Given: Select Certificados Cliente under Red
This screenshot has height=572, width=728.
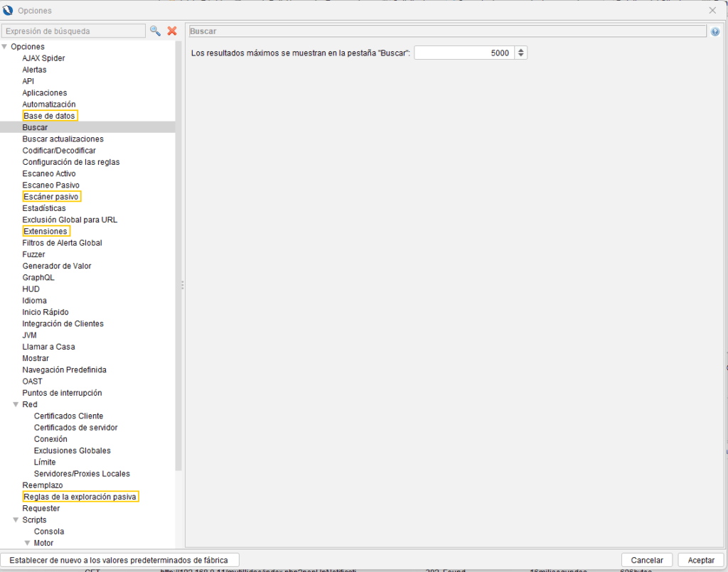Looking at the screenshot, I should 68,416.
